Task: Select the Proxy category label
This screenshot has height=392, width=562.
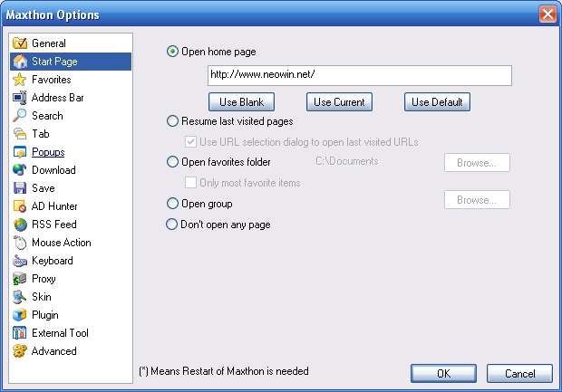Action: pos(44,279)
